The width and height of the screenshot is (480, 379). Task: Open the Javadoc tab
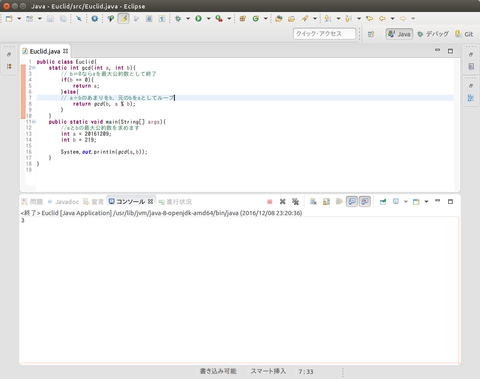click(63, 202)
